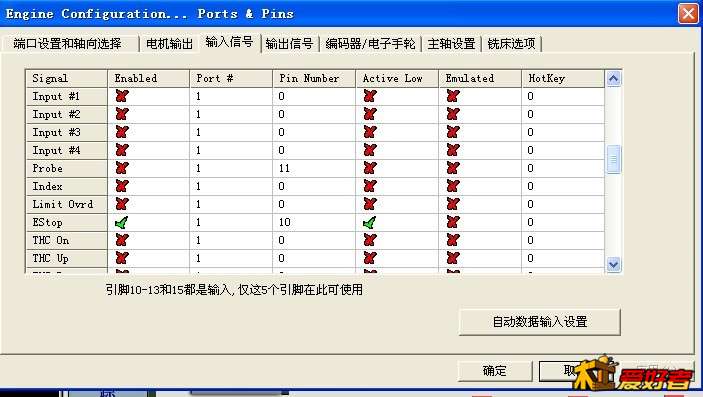
Task: Toggle Active Low for THC On
Action: point(370,240)
